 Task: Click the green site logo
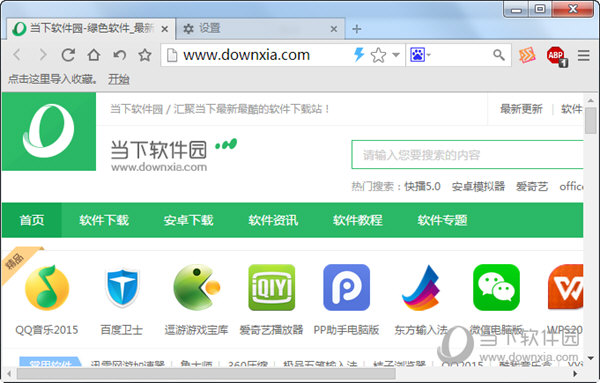coord(49,131)
